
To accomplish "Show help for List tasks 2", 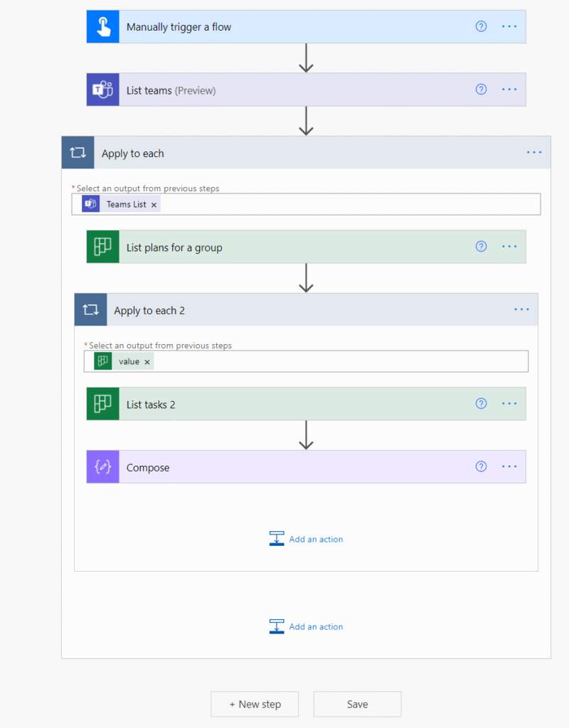I will (x=482, y=404).
